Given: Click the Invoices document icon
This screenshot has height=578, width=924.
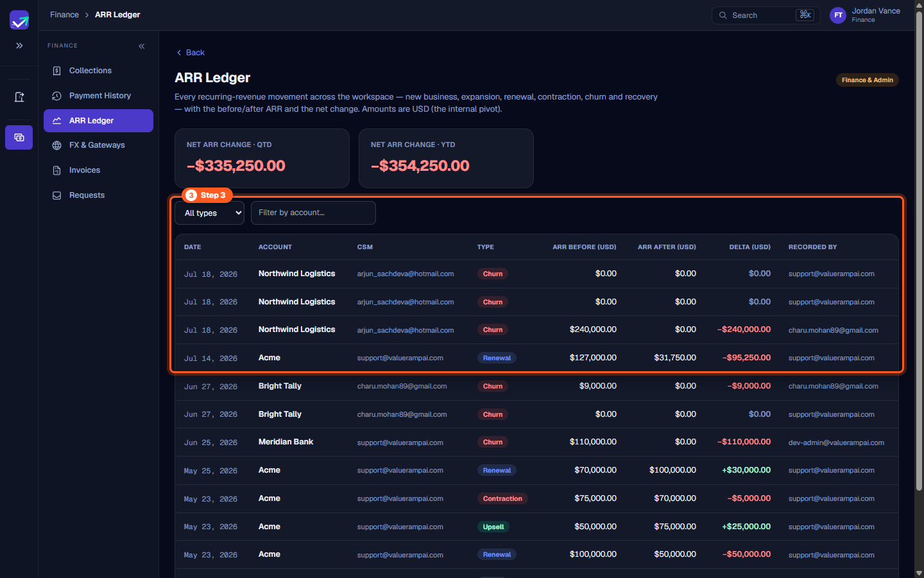Looking at the screenshot, I should 57,170.
